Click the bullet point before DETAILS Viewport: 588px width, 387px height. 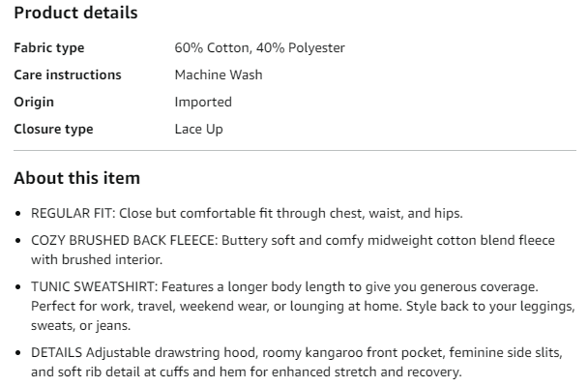[18, 353]
